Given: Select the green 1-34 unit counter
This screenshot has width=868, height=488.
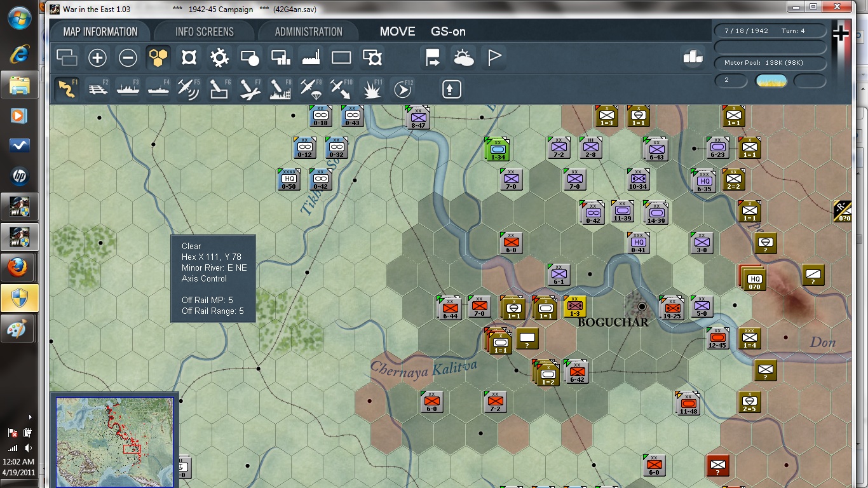Looking at the screenshot, I should coord(498,149).
